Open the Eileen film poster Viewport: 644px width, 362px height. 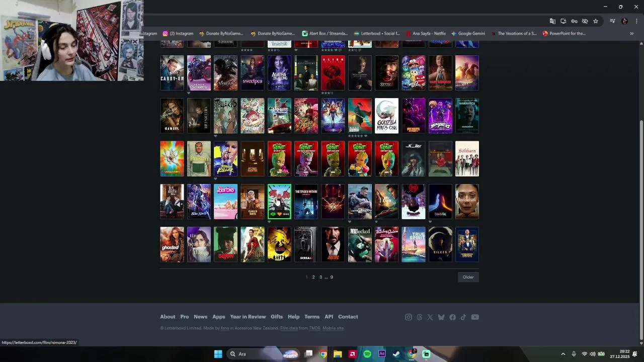pyautogui.click(x=440, y=244)
